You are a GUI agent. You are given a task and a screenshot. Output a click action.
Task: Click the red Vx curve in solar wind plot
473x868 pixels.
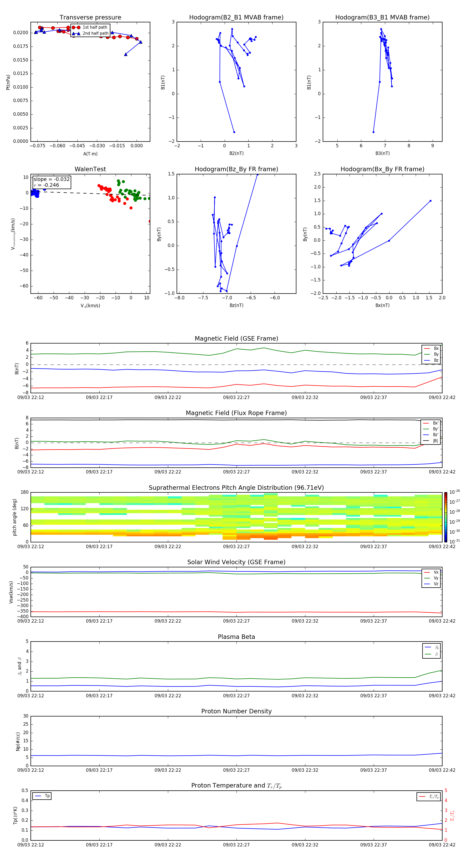[236, 612]
